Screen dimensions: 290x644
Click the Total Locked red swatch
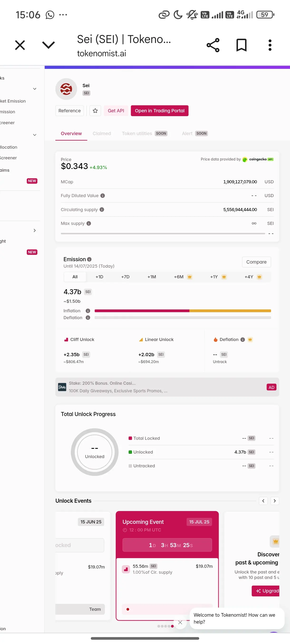tap(130, 438)
